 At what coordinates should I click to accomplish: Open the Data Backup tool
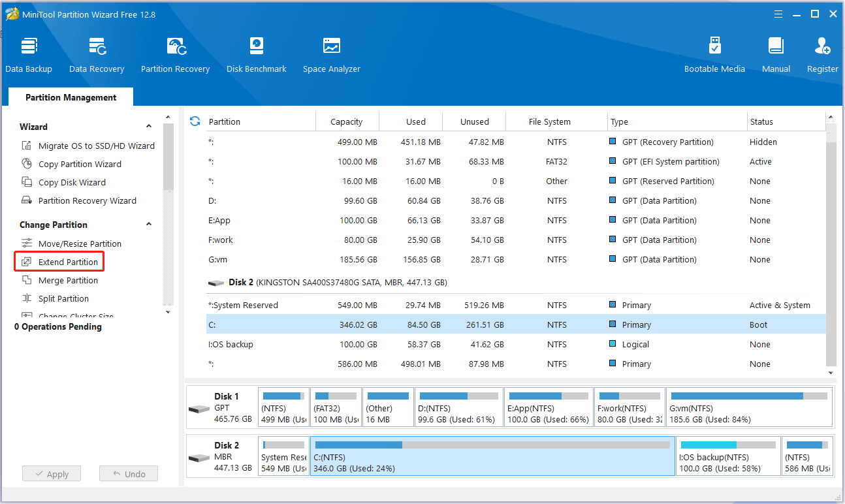click(x=29, y=55)
